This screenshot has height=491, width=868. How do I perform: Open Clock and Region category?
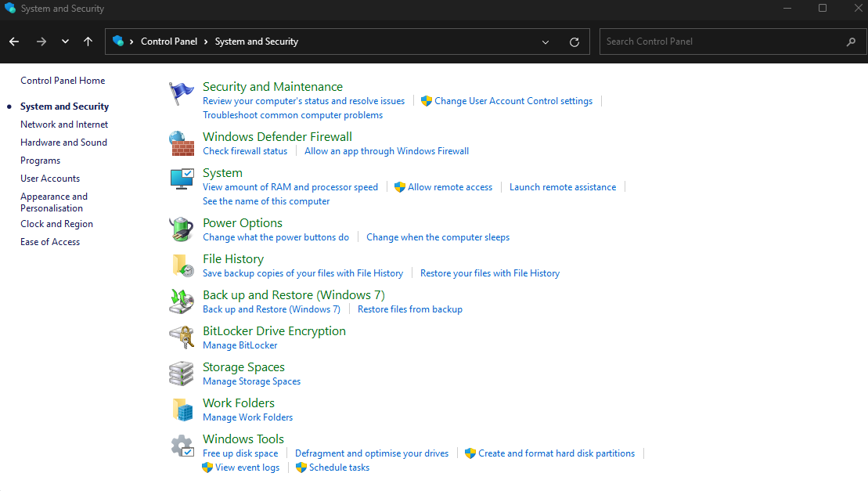point(56,224)
